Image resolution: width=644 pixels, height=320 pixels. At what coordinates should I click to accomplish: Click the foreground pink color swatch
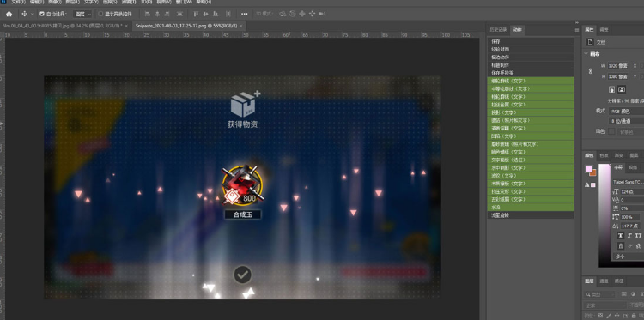coord(589,169)
